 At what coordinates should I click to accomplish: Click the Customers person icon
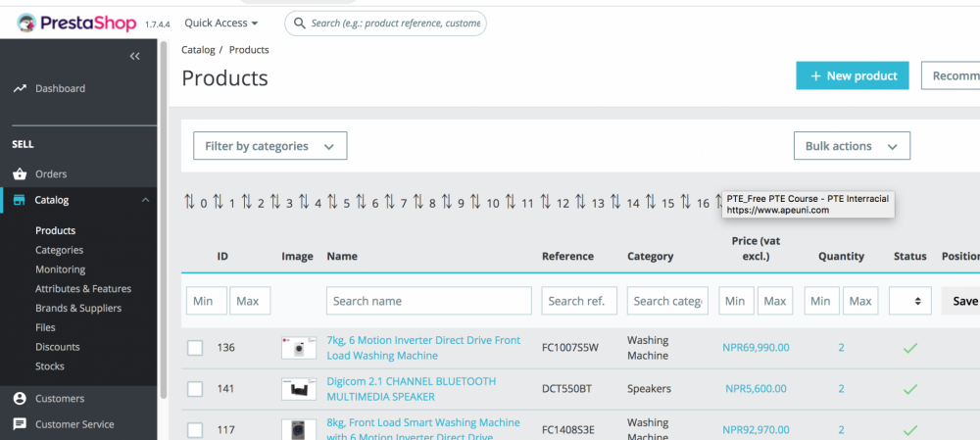(20, 399)
